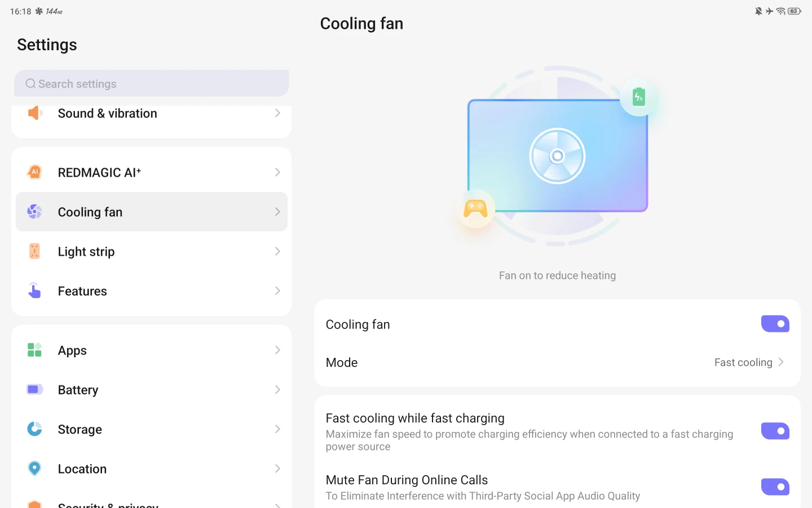Open the REDMAGIC AI+ orange icon
The height and width of the screenshot is (508, 812).
(x=34, y=172)
